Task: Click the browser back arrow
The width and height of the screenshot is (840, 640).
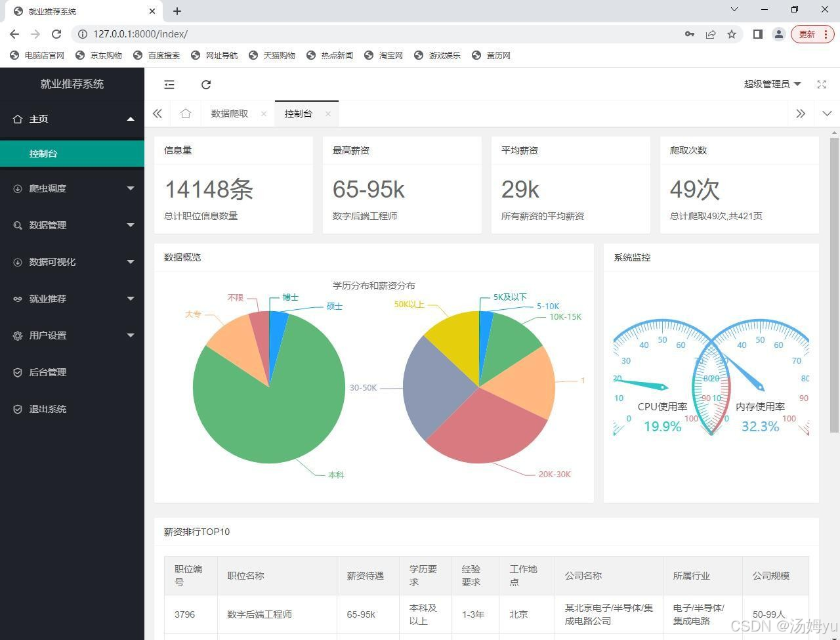Action: point(14,33)
